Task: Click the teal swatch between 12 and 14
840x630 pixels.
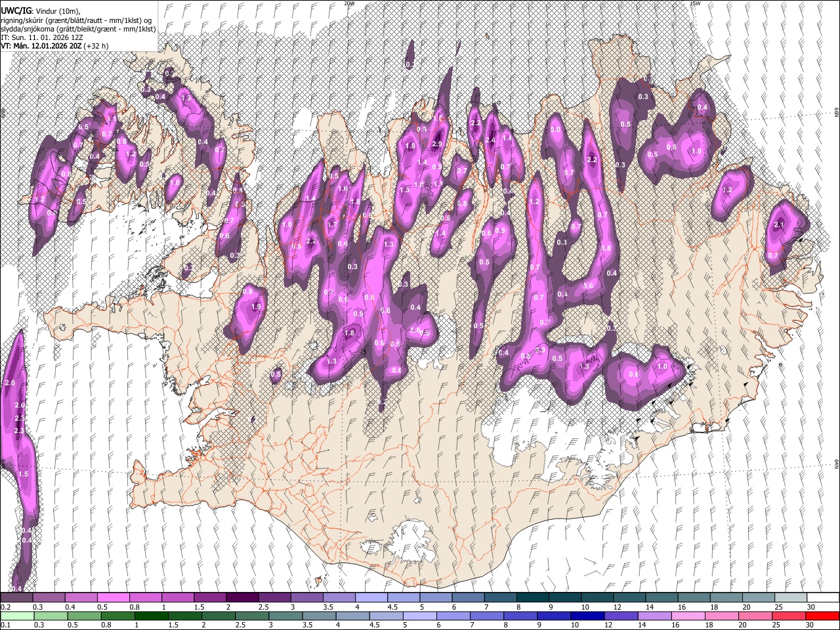Action: click(629, 598)
